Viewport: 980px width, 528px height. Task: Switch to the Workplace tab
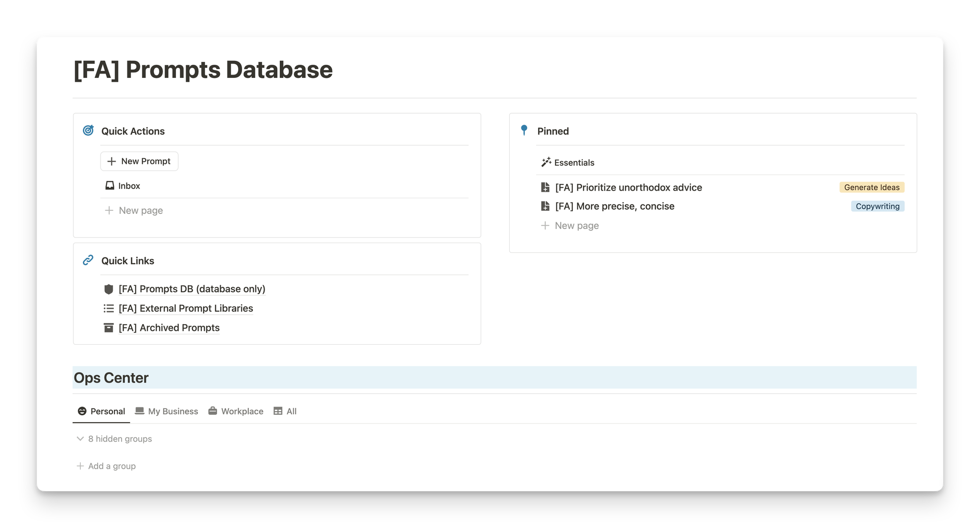[x=236, y=411]
